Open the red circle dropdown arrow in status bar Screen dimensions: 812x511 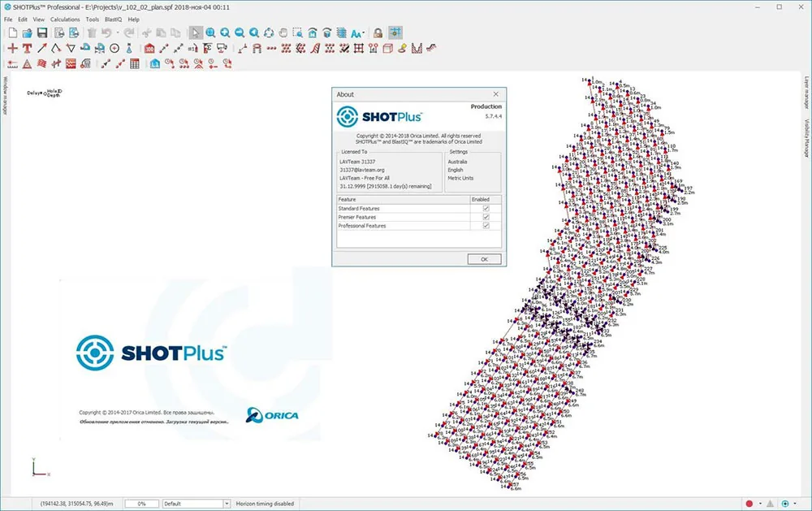(760, 504)
